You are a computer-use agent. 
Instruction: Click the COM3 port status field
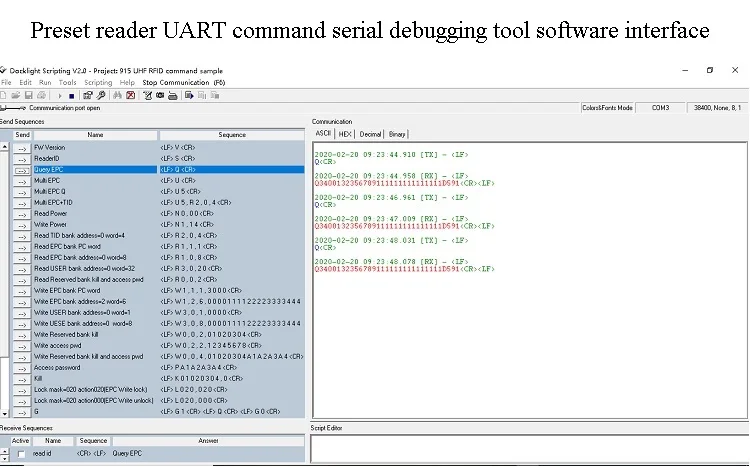tap(661, 108)
